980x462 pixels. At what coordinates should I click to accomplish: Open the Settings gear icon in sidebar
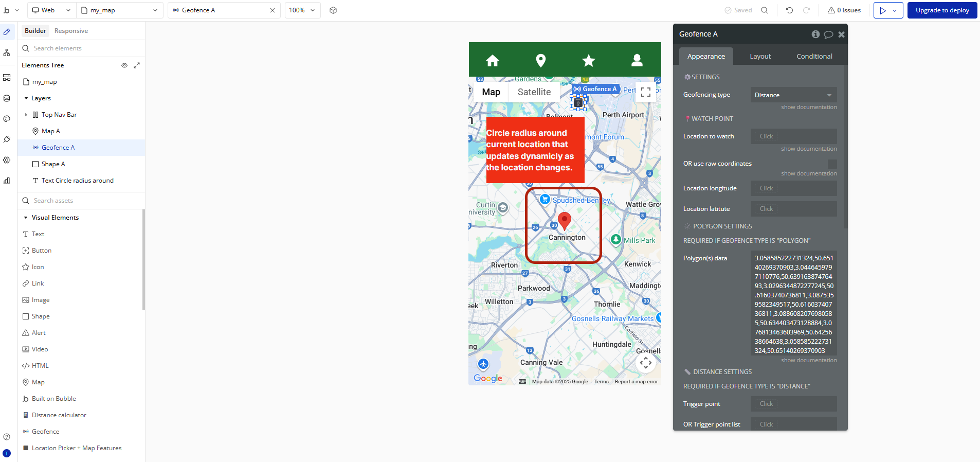tap(7, 160)
